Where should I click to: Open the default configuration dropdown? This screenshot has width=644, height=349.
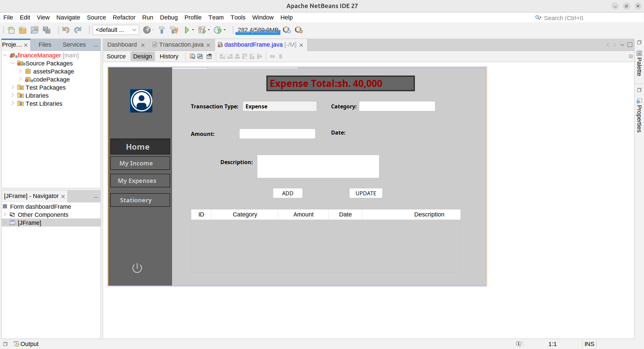133,30
